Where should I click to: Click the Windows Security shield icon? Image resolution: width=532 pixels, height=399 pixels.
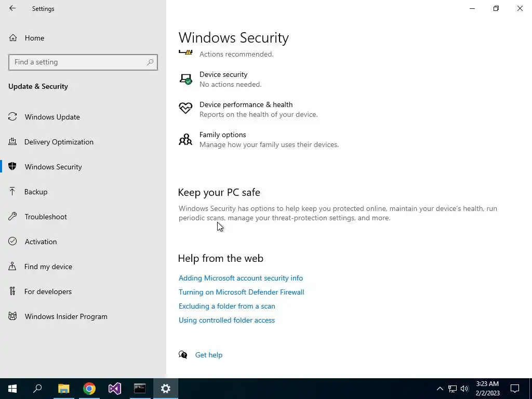click(12, 166)
